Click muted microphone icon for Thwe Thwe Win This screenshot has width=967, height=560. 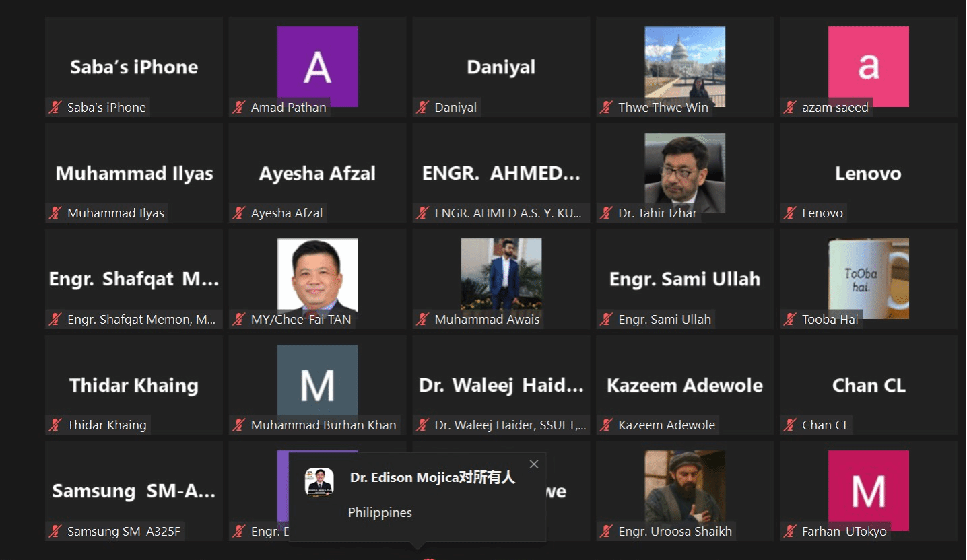tap(606, 107)
